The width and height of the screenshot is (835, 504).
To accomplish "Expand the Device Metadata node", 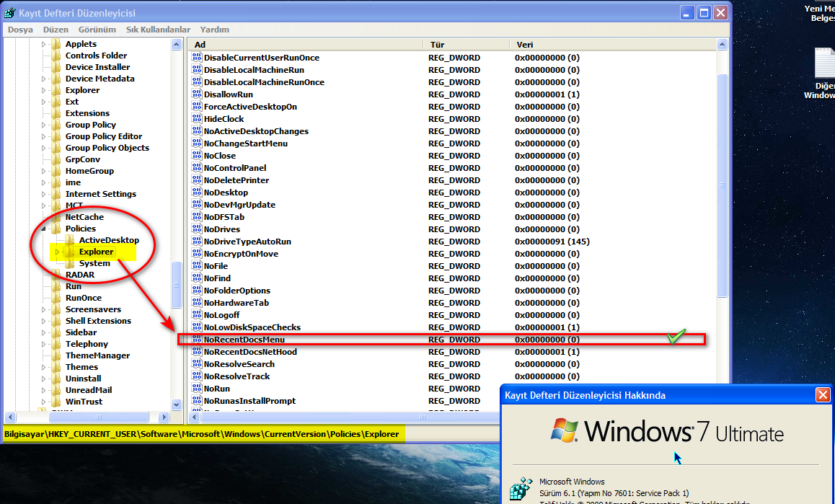I will tap(44, 79).
